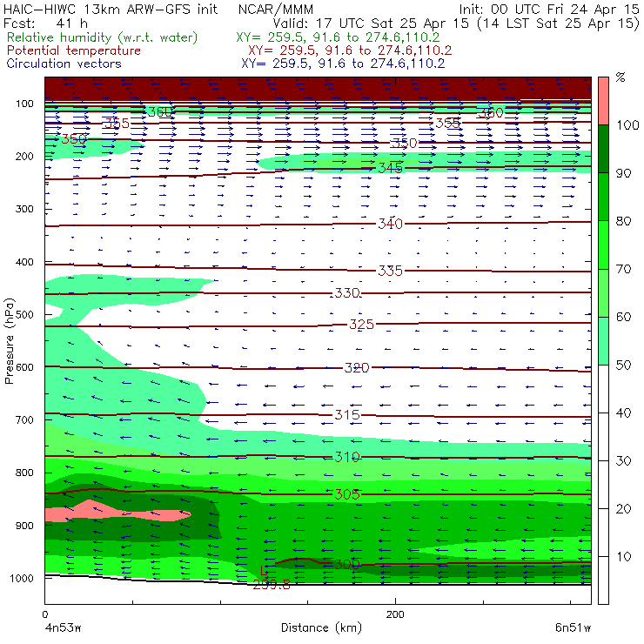
Task: Click the '345' potential temperature contour label
Action: pos(390,168)
